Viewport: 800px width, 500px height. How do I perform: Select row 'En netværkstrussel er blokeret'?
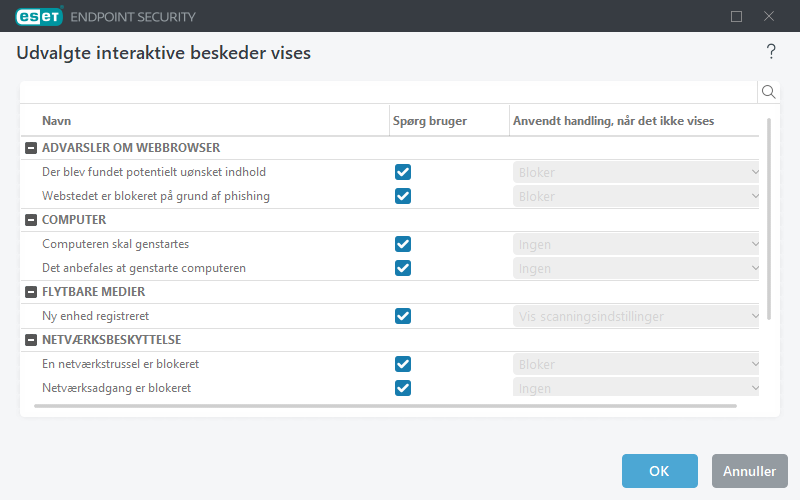click(x=390, y=364)
